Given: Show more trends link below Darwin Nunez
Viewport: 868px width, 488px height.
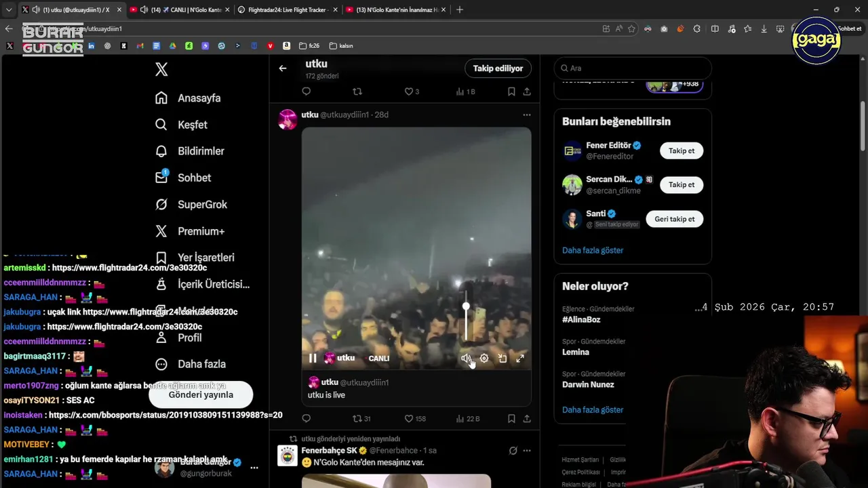Looking at the screenshot, I should click(593, 409).
